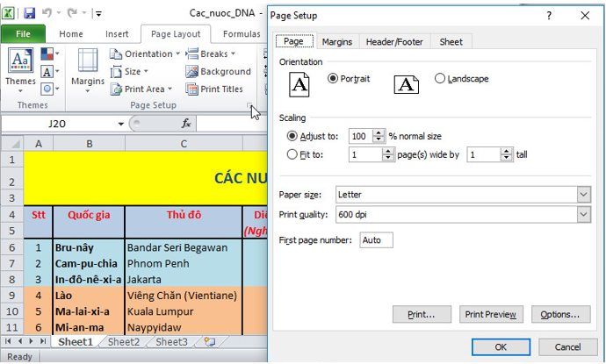Open the Themes gallery icon
The width and height of the screenshot is (606, 364).
(x=20, y=61)
